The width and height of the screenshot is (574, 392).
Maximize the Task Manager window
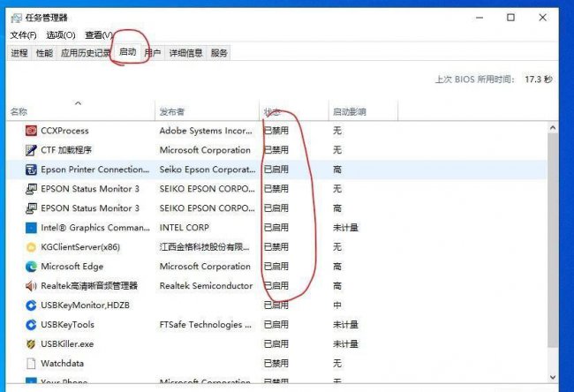510,17
